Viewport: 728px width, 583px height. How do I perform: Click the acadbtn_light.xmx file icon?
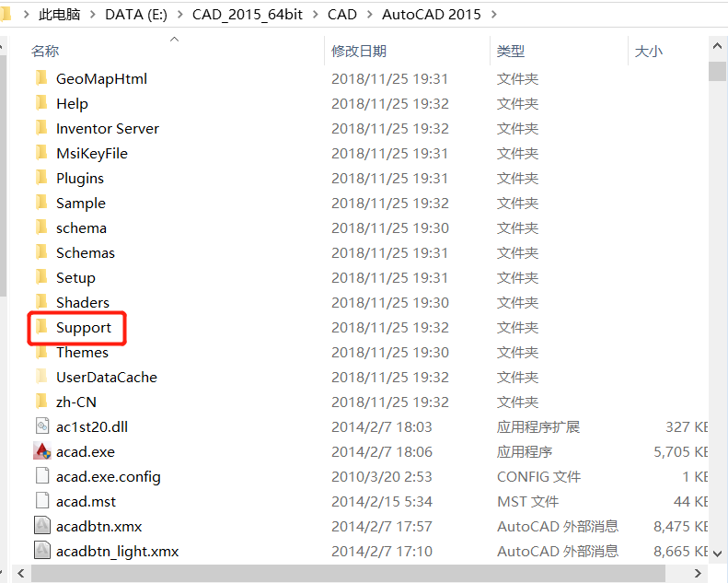pos(42,551)
